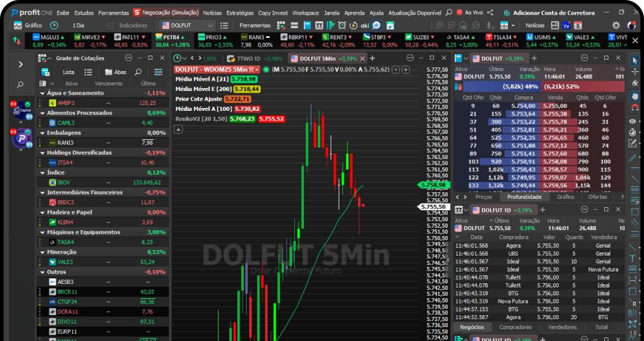
Task: Click Atualização Disponível in menu bar
Action: [415, 13]
